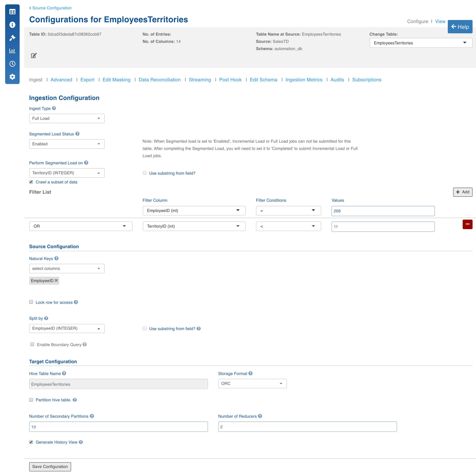Screen dimensions: 476x474
Task: Toggle Crawl a subset of data checkbox
Action: (31, 182)
